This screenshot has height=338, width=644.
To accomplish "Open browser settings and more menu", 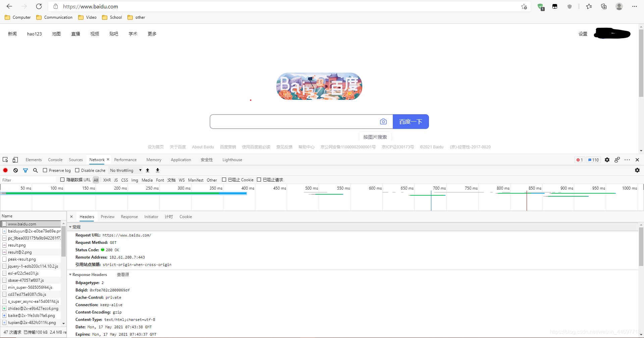I will [x=634, y=6].
